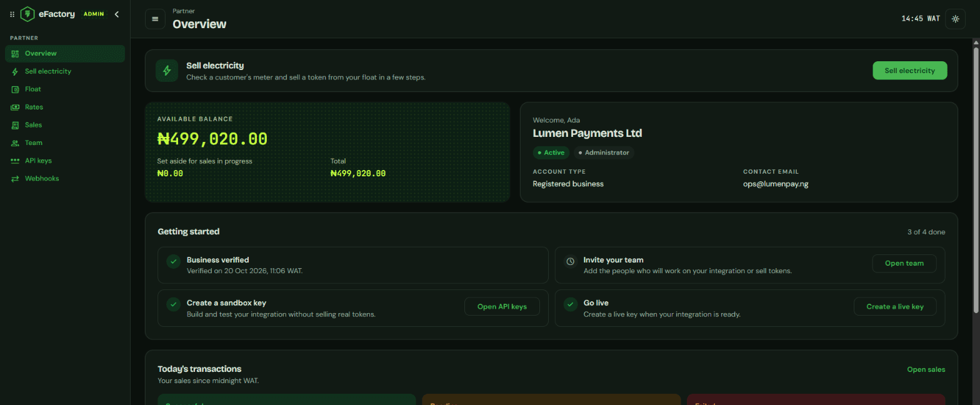980x405 pixels.
Task: Click the green Sell electricity button
Action: (x=910, y=71)
